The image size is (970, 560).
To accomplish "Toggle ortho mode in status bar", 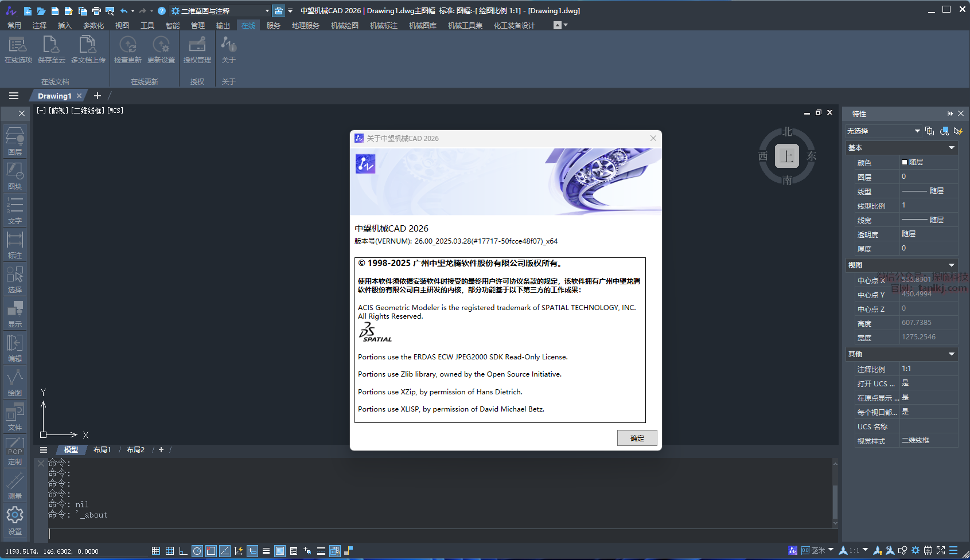I will pos(184,551).
